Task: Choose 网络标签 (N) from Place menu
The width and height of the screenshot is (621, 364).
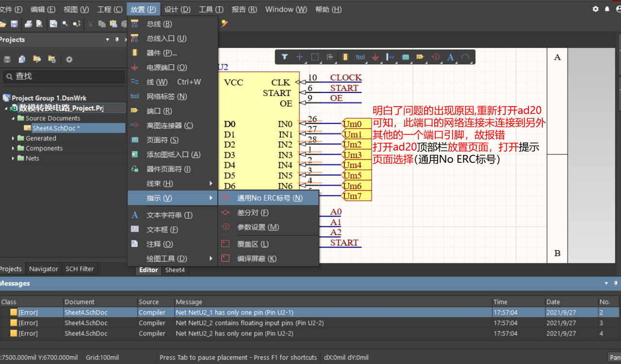Action: tap(172, 96)
